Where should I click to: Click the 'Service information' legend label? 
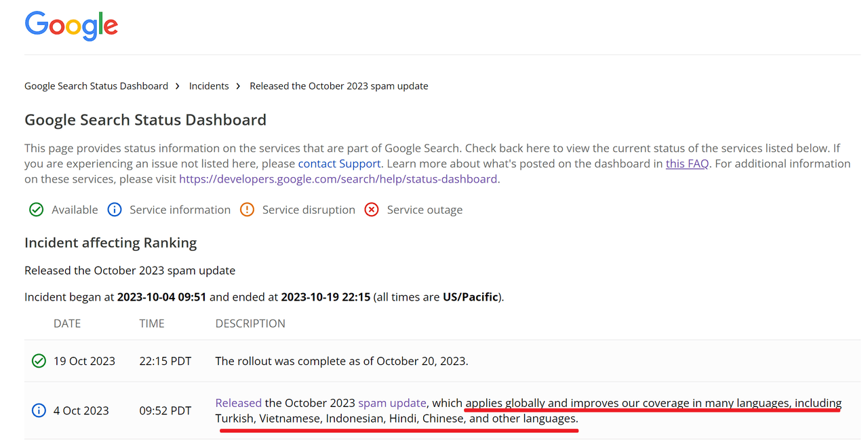(180, 210)
